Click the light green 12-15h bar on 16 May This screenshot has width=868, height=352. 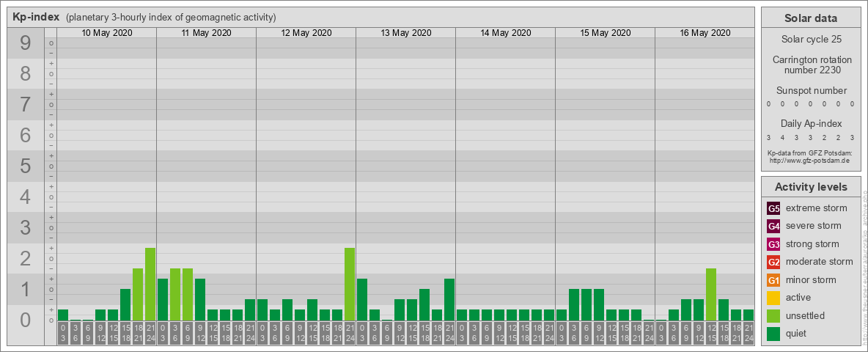click(x=711, y=295)
